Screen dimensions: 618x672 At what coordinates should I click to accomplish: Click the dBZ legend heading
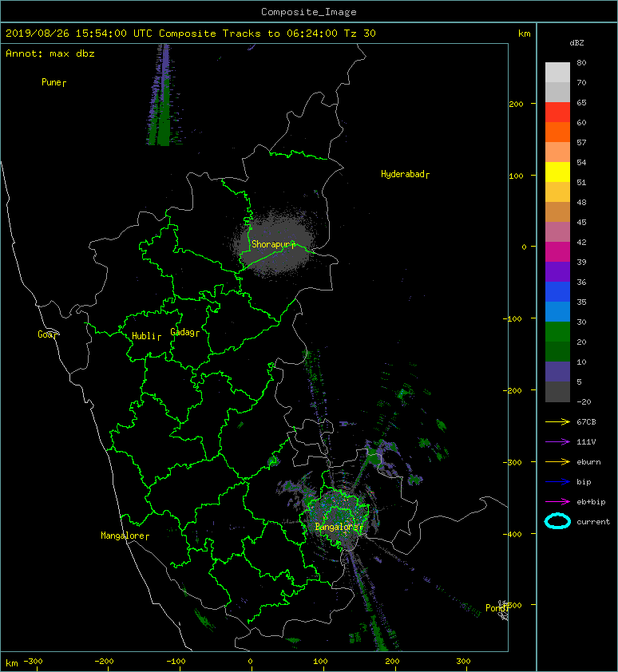(576, 43)
